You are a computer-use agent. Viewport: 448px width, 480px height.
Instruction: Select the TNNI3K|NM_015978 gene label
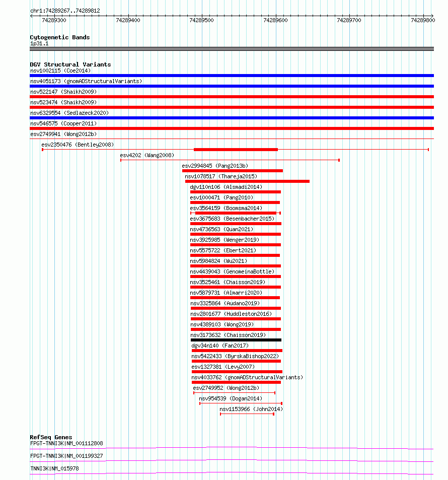54,469
